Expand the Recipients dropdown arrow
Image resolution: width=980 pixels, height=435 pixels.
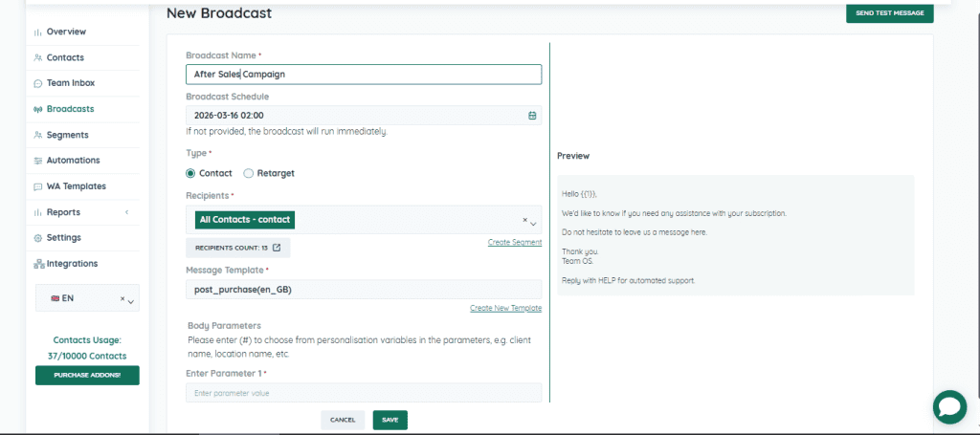tap(533, 223)
